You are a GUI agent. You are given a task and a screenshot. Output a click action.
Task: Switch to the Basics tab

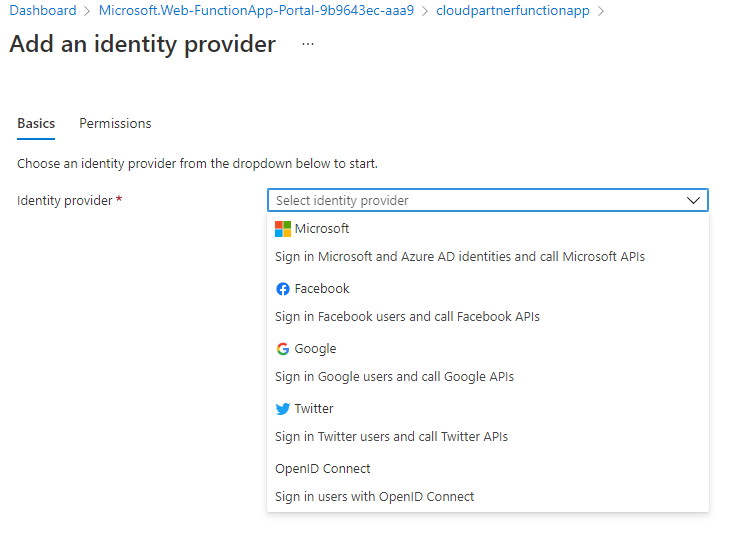pos(36,124)
